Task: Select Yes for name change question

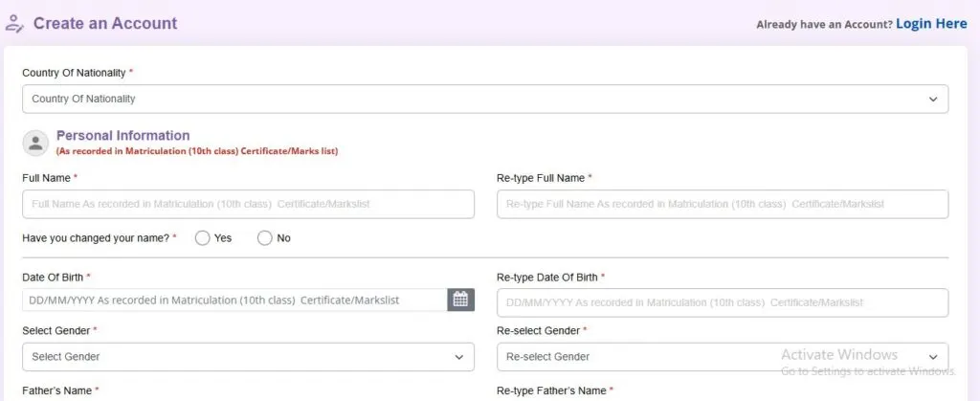Action: pyautogui.click(x=203, y=238)
